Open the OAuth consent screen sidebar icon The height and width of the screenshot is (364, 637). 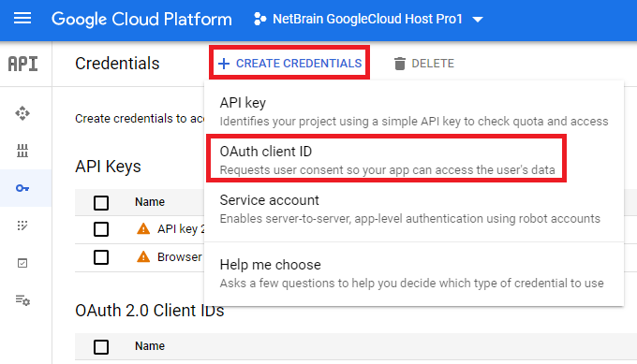pos(22,226)
